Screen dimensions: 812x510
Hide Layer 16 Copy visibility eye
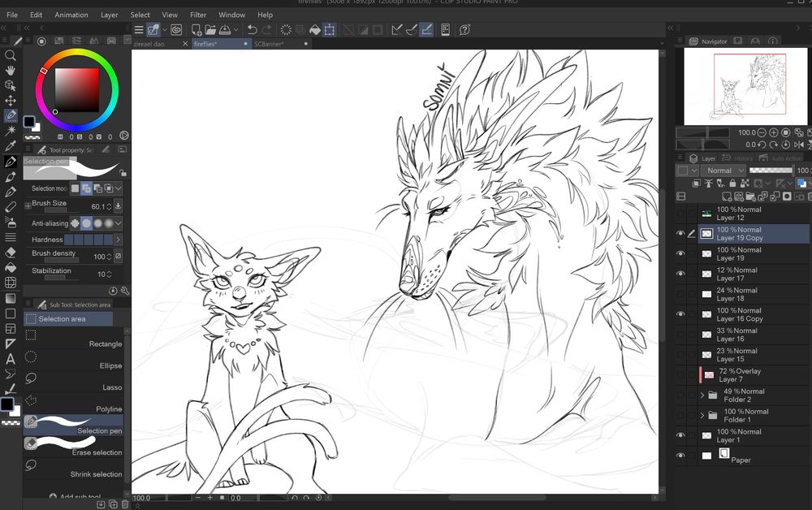coord(680,314)
